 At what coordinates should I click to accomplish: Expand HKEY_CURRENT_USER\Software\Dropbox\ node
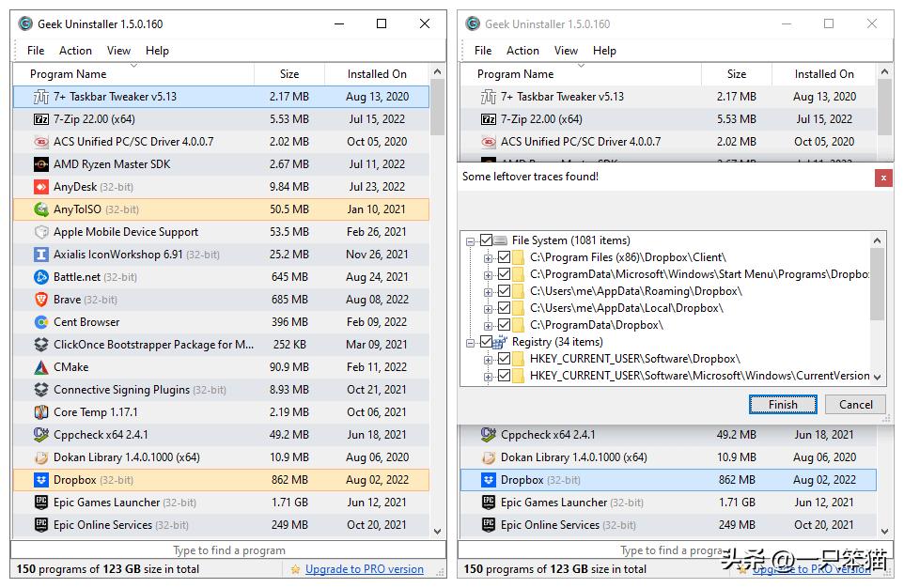[489, 360]
